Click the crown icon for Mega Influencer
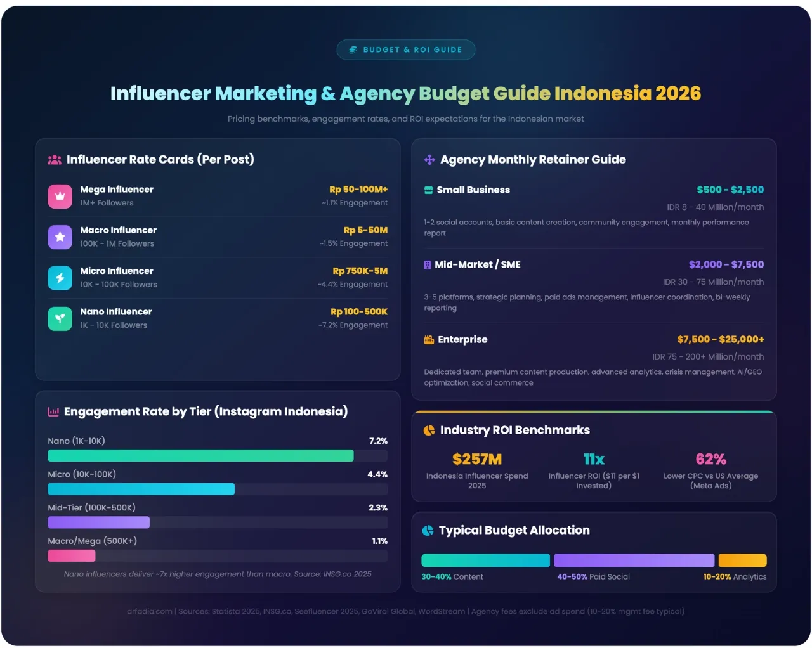Viewport: 812px width, 648px height. tap(60, 197)
